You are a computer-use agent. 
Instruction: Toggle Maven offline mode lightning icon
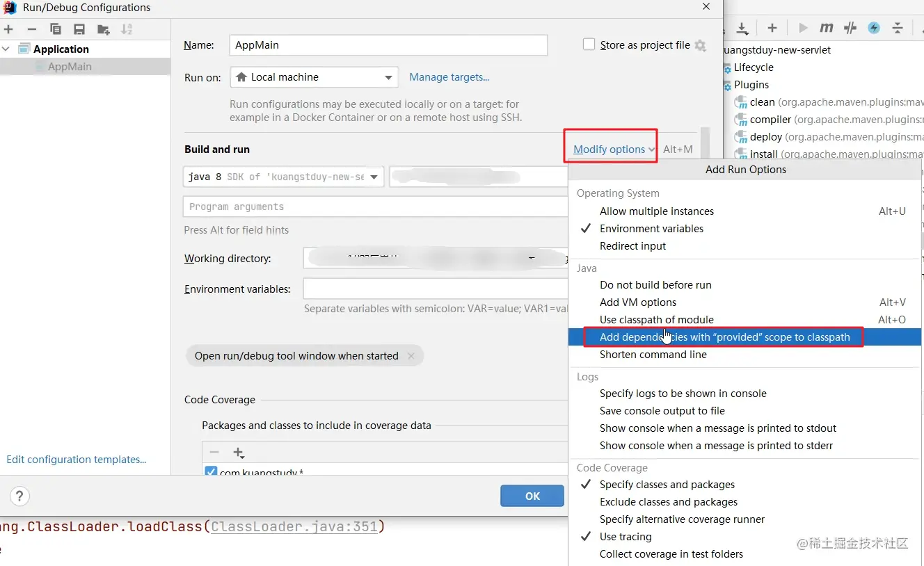(874, 28)
